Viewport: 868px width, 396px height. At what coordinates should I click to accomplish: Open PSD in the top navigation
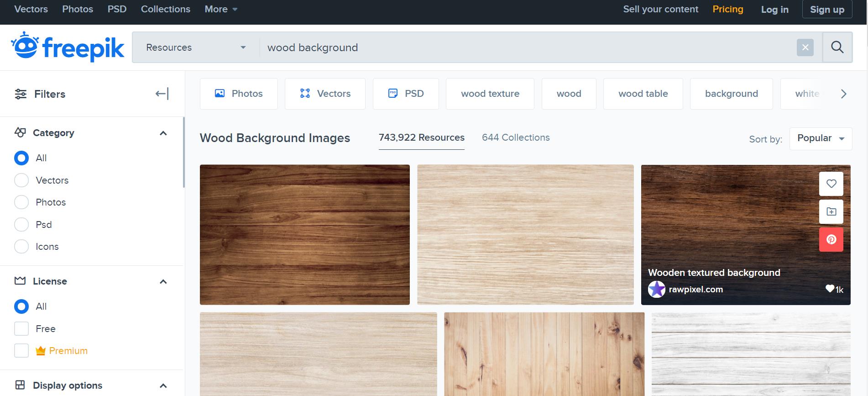pos(117,9)
